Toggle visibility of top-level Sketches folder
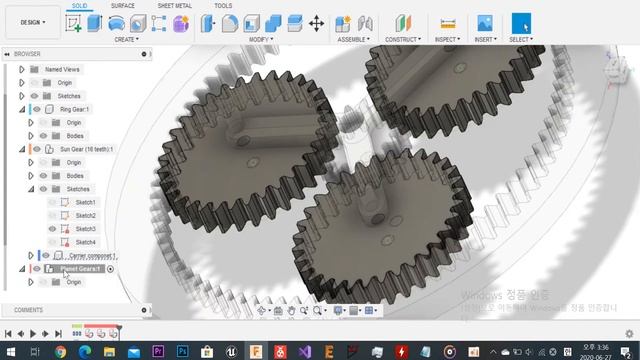The height and width of the screenshot is (360, 640). pyautogui.click(x=35, y=96)
